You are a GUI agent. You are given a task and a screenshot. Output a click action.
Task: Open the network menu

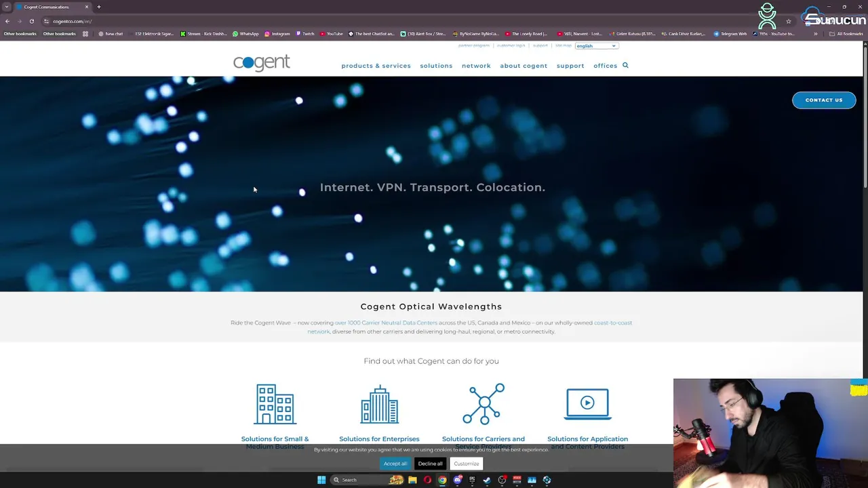coord(476,66)
